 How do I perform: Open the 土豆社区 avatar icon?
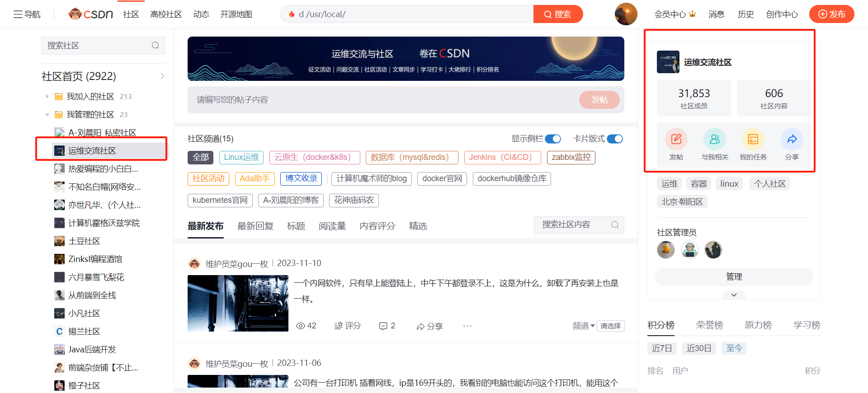coord(59,241)
